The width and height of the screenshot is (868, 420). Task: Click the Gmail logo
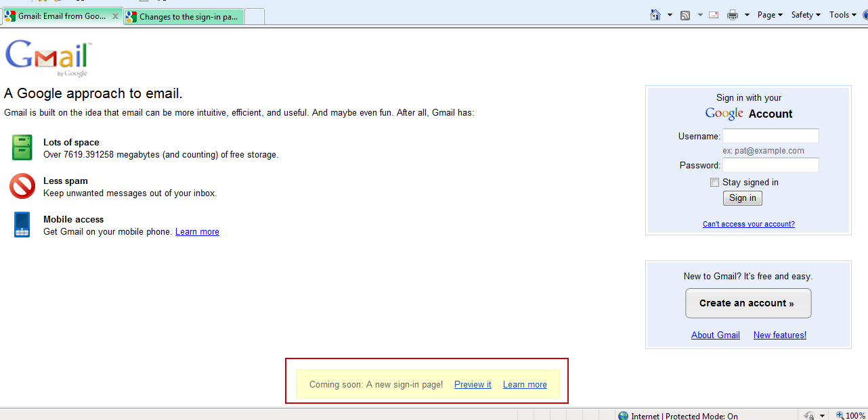pos(48,59)
